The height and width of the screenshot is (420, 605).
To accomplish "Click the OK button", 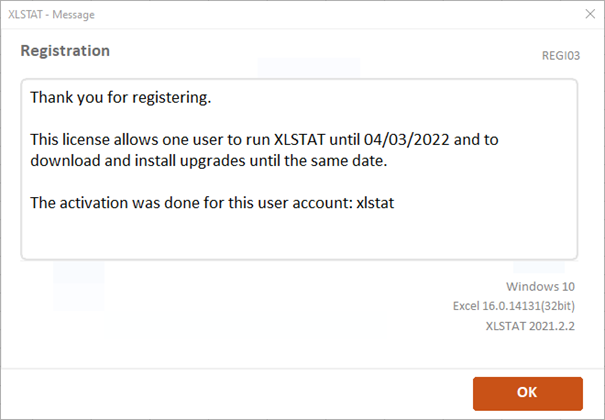I will (x=527, y=393).
